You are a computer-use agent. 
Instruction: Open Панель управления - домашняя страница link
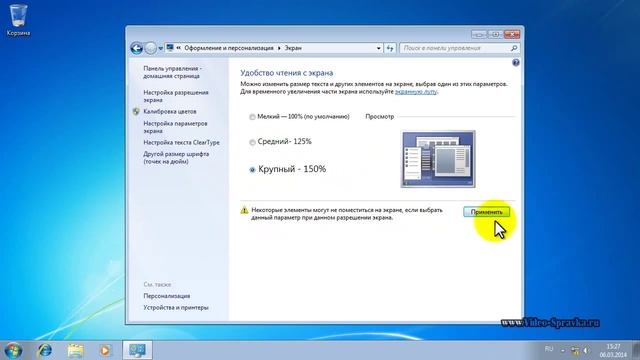point(172,72)
